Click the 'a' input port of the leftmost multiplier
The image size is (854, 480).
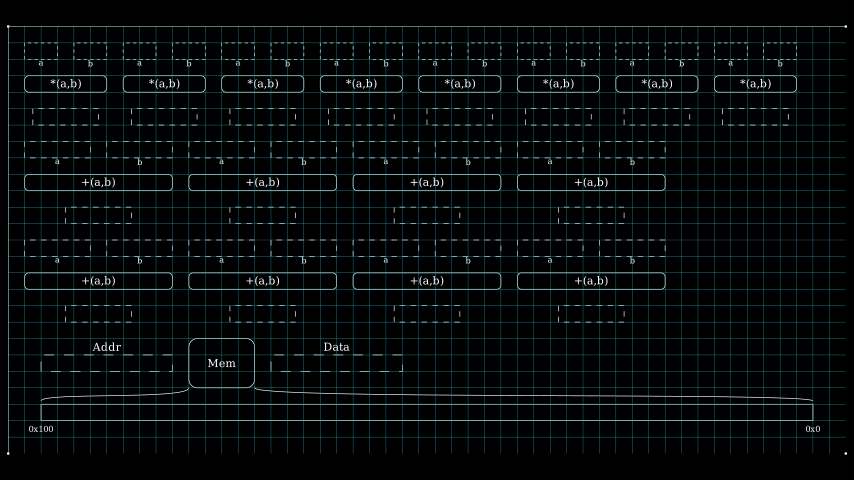pyautogui.click(x=41, y=51)
